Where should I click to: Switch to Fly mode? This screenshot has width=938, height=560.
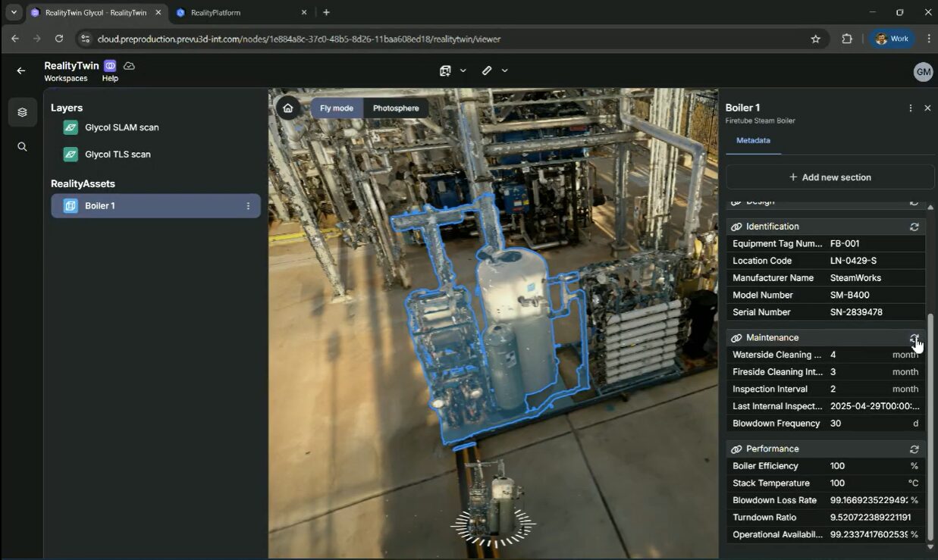pyautogui.click(x=337, y=108)
